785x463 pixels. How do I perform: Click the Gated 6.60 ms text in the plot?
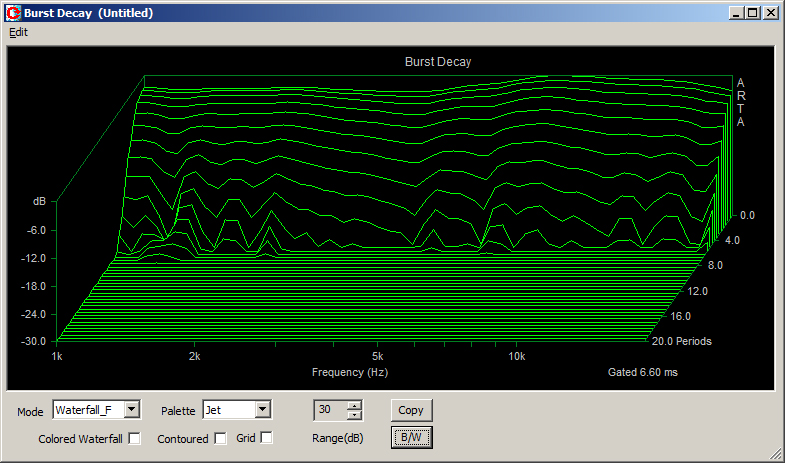pos(642,372)
